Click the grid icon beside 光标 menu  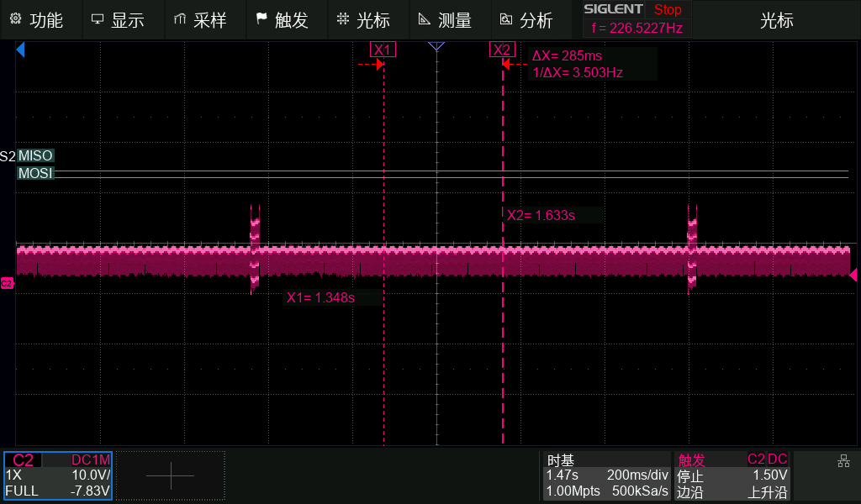click(x=343, y=19)
